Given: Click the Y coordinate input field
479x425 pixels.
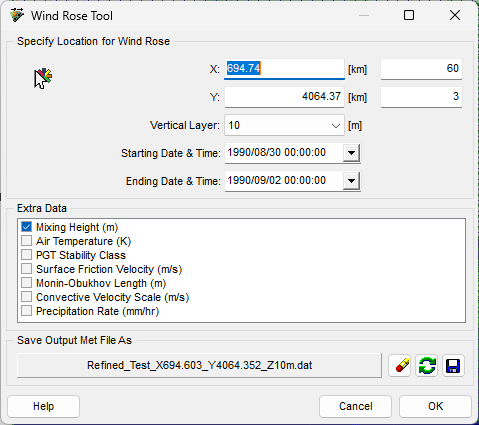Looking at the screenshot, I should click(284, 97).
